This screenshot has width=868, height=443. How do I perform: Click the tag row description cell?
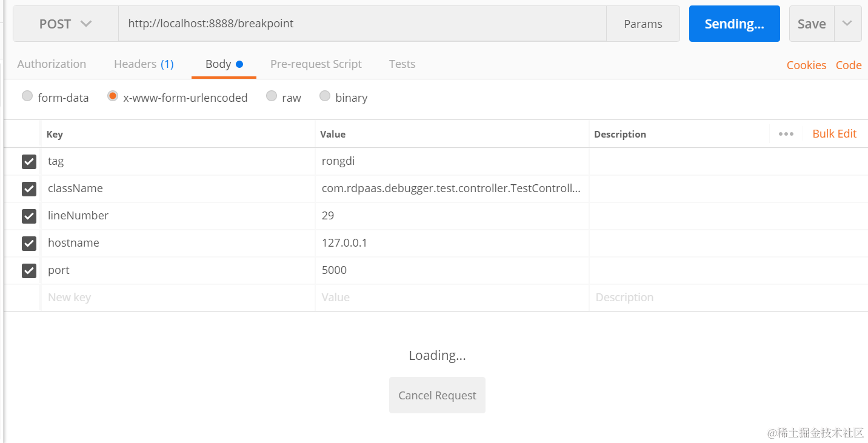click(729, 161)
